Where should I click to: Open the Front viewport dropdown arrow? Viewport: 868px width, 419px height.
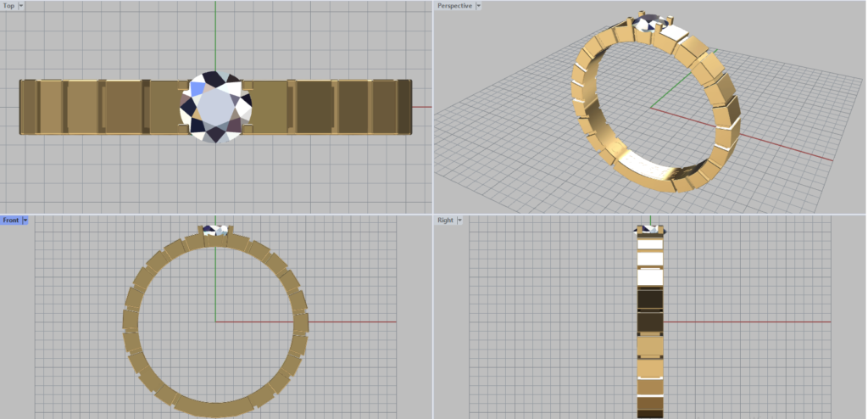25,221
